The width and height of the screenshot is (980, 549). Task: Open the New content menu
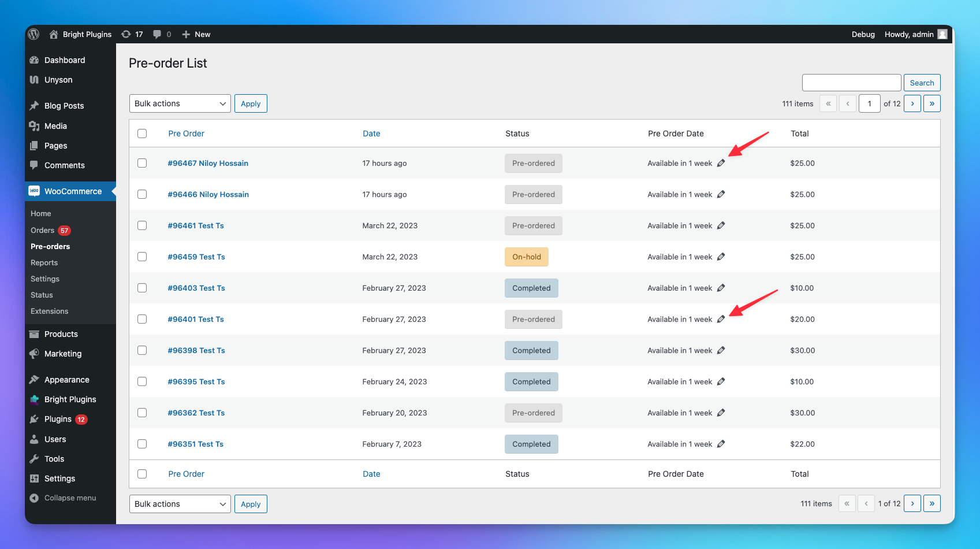[x=196, y=35]
